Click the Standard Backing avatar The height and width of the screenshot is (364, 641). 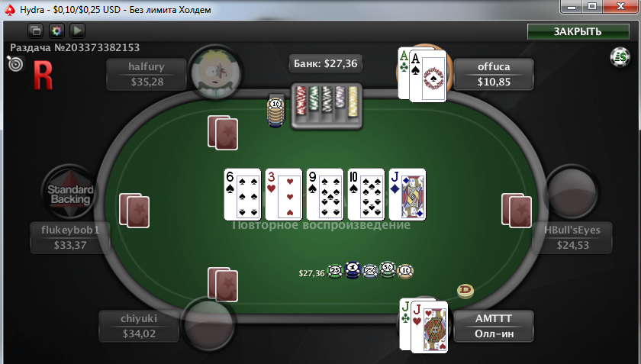click(69, 192)
